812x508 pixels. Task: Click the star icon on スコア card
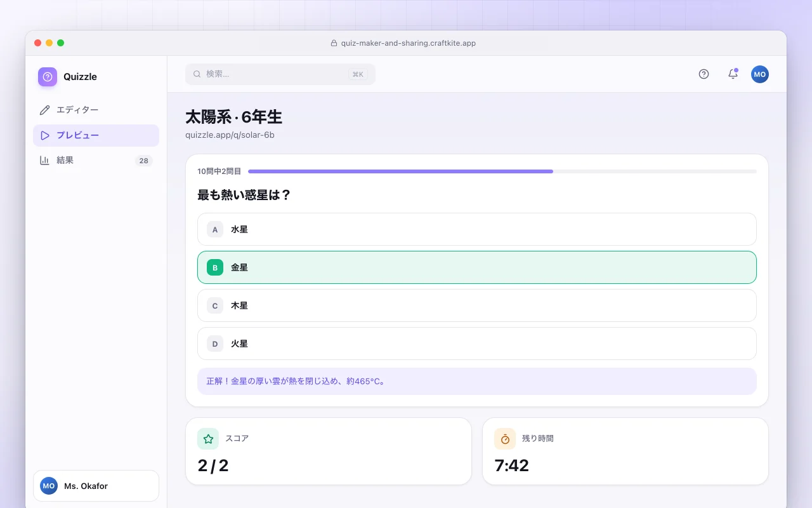click(x=208, y=439)
